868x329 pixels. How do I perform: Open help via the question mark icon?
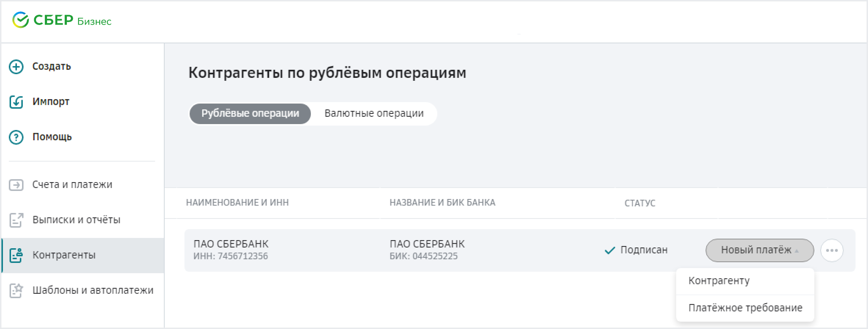pos(16,137)
